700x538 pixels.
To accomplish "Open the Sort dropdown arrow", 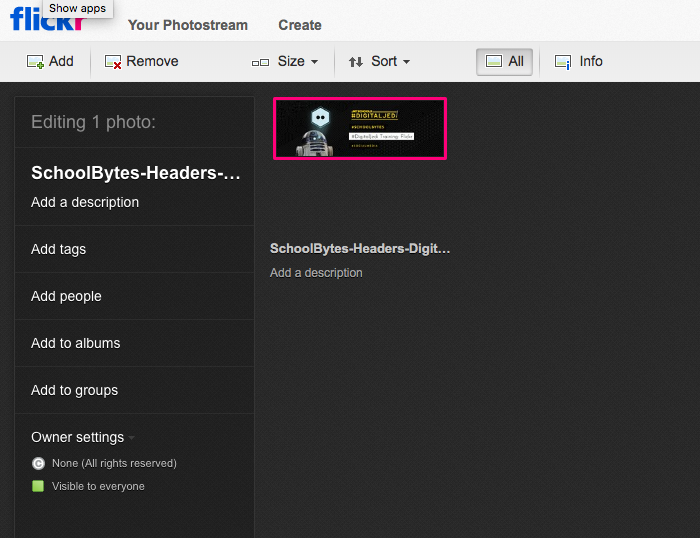I will coord(406,62).
